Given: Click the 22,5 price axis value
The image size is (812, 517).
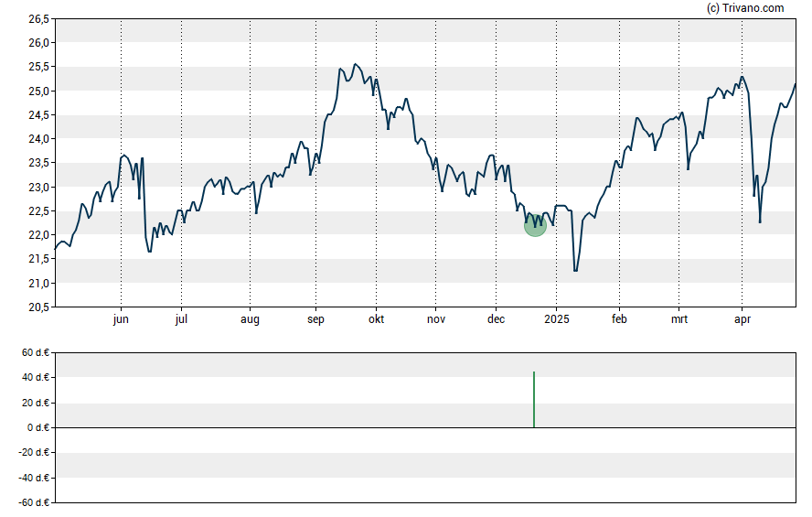Looking at the screenshot, I should pos(38,210).
